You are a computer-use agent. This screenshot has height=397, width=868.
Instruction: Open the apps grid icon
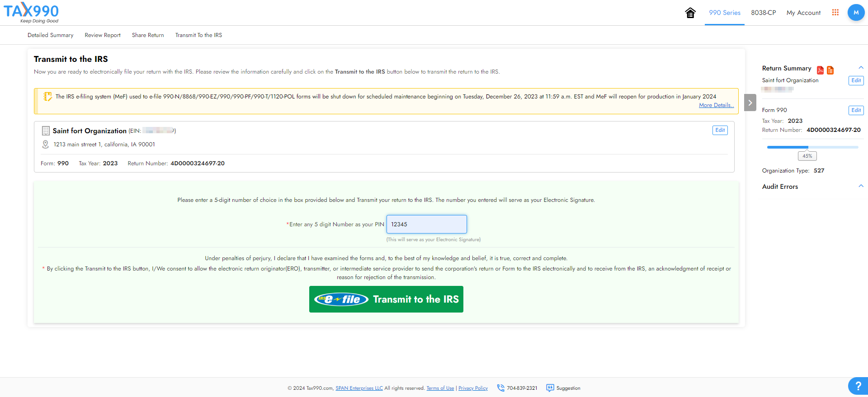pyautogui.click(x=835, y=13)
